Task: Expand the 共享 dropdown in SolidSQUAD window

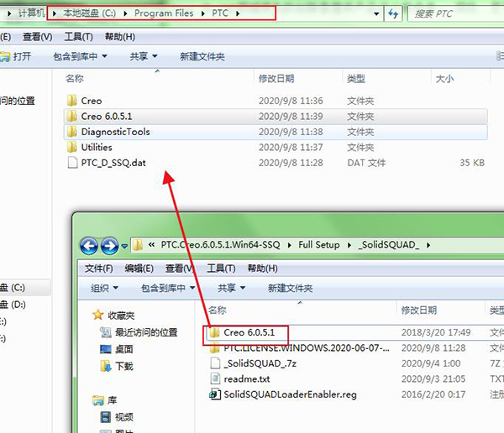Action: (x=243, y=288)
